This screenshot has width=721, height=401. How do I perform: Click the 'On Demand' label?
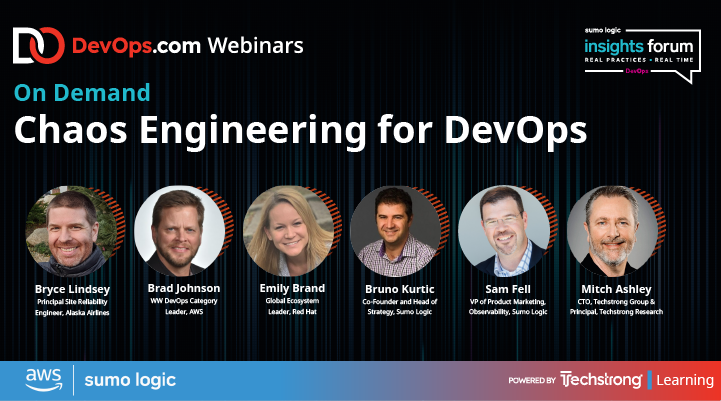pos(82,93)
